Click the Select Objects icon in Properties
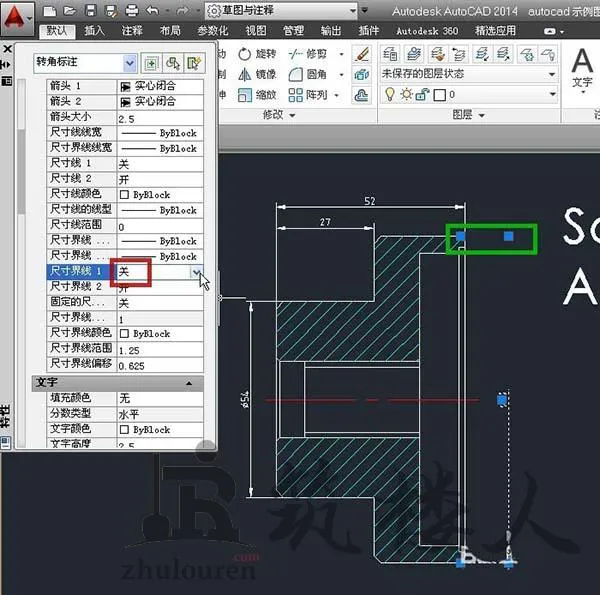The image size is (600, 595). (x=173, y=63)
